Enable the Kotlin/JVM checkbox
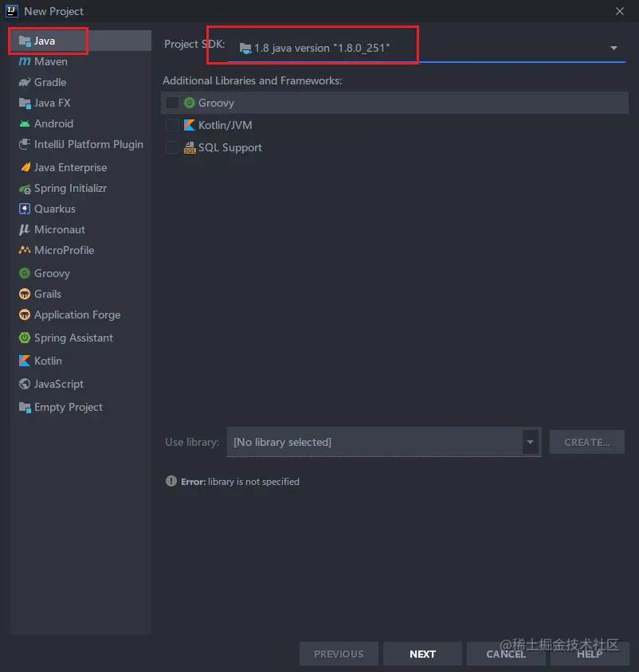The height and width of the screenshot is (672, 639). click(172, 125)
